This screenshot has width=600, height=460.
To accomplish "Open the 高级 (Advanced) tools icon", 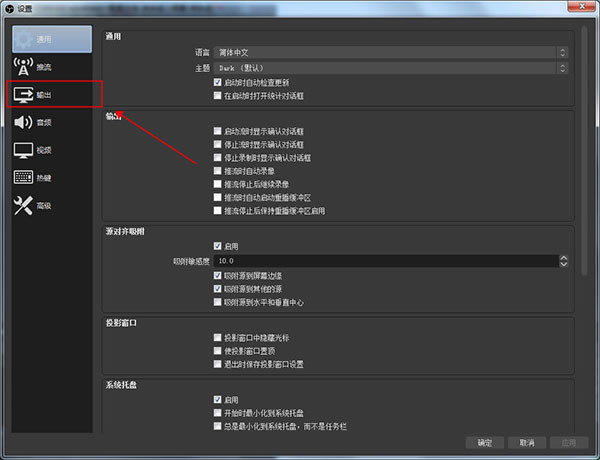I will [x=23, y=205].
